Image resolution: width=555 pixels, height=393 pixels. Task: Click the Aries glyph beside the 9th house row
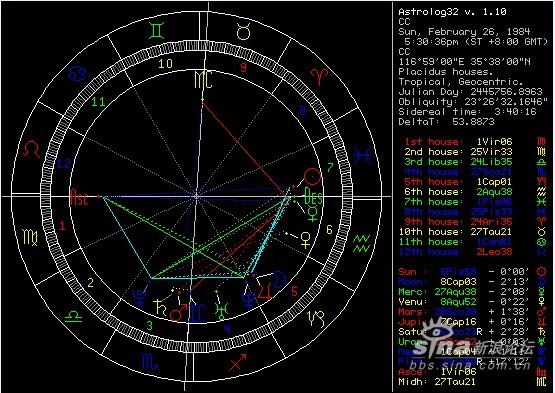(x=542, y=222)
